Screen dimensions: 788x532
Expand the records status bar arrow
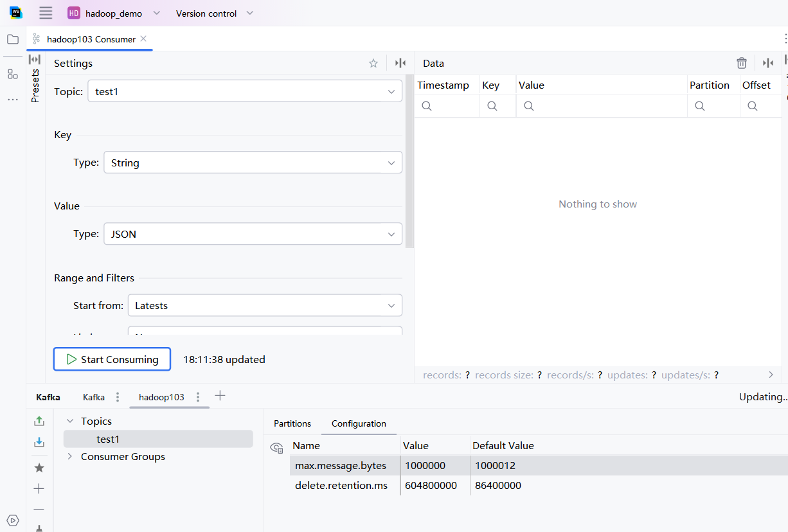point(771,375)
